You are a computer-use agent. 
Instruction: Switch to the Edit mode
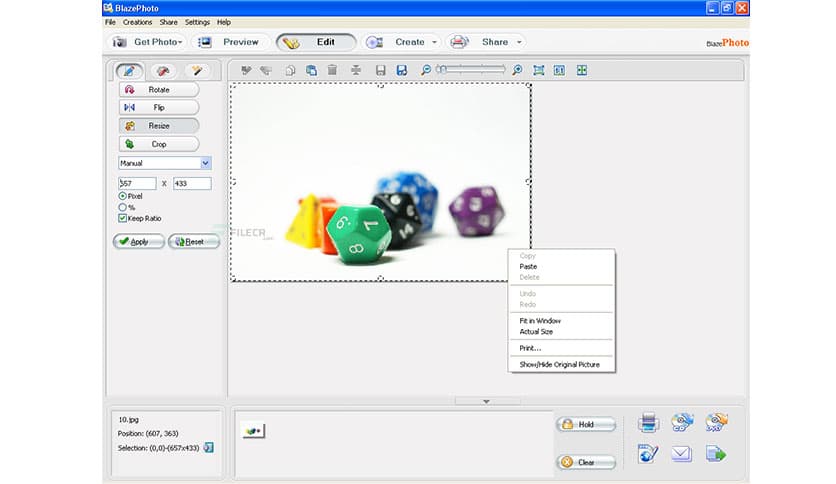(x=316, y=42)
